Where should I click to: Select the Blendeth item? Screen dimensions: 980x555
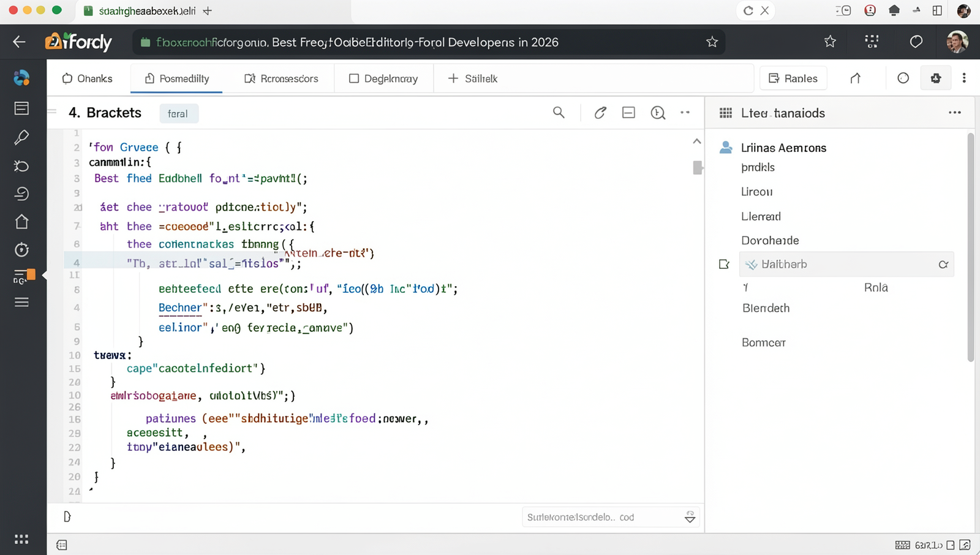click(766, 308)
